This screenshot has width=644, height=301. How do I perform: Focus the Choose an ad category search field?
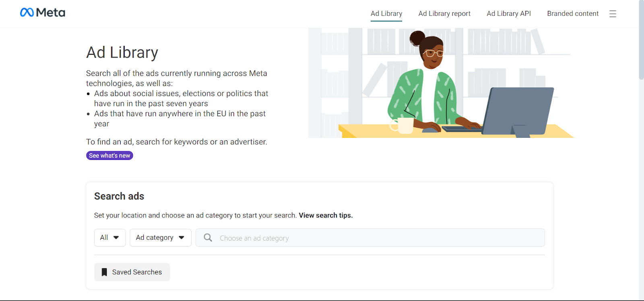tap(374, 238)
